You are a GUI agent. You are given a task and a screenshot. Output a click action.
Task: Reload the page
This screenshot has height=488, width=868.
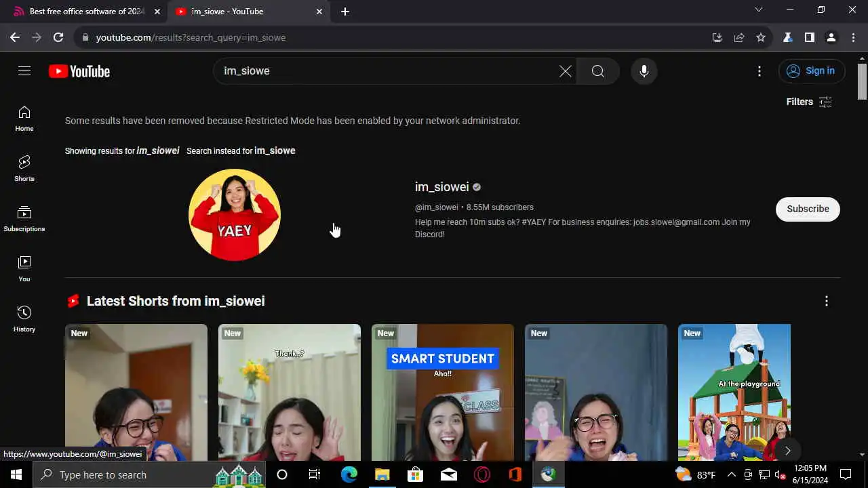[58, 37]
